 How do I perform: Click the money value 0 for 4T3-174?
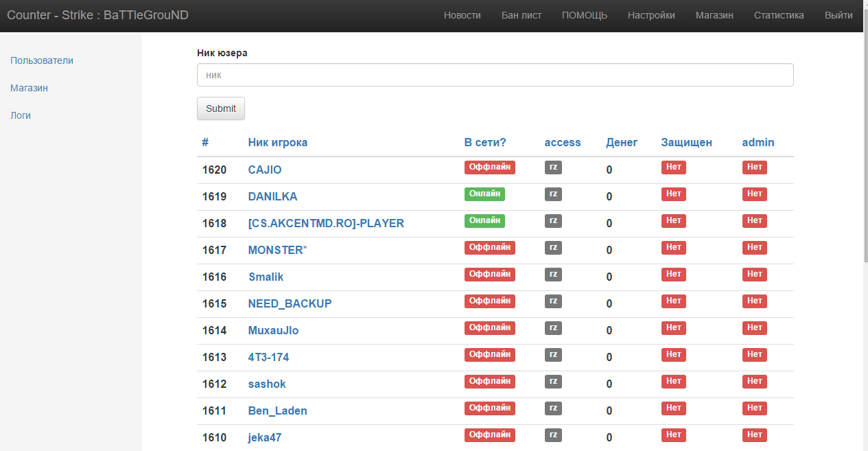point(609,358)
